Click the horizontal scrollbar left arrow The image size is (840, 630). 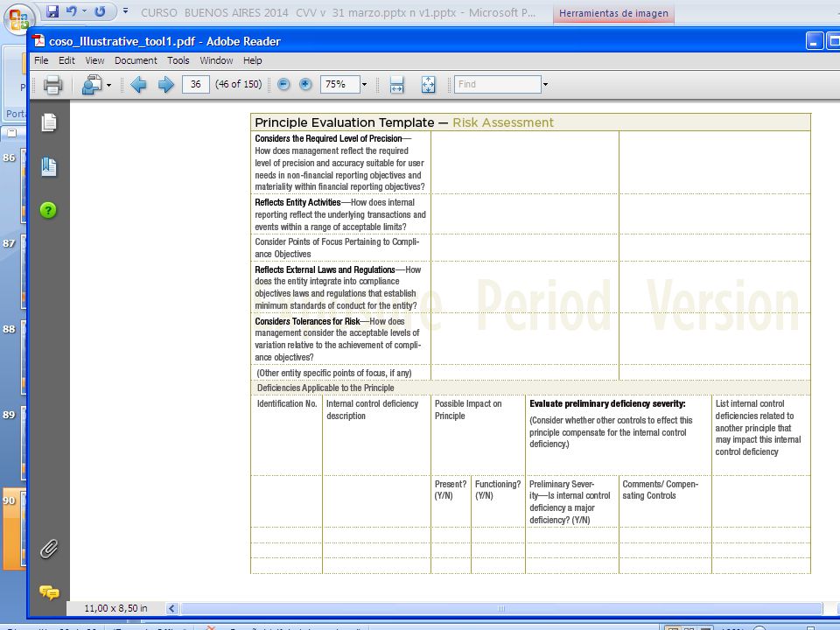tap(172, 608)
